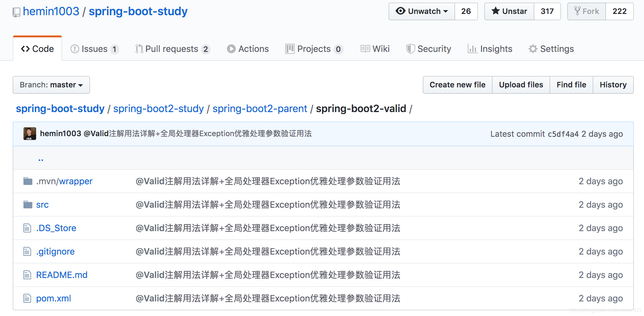Open the Projects tab
Viewport: 644px width, 316px height.
tap(314, 49)
